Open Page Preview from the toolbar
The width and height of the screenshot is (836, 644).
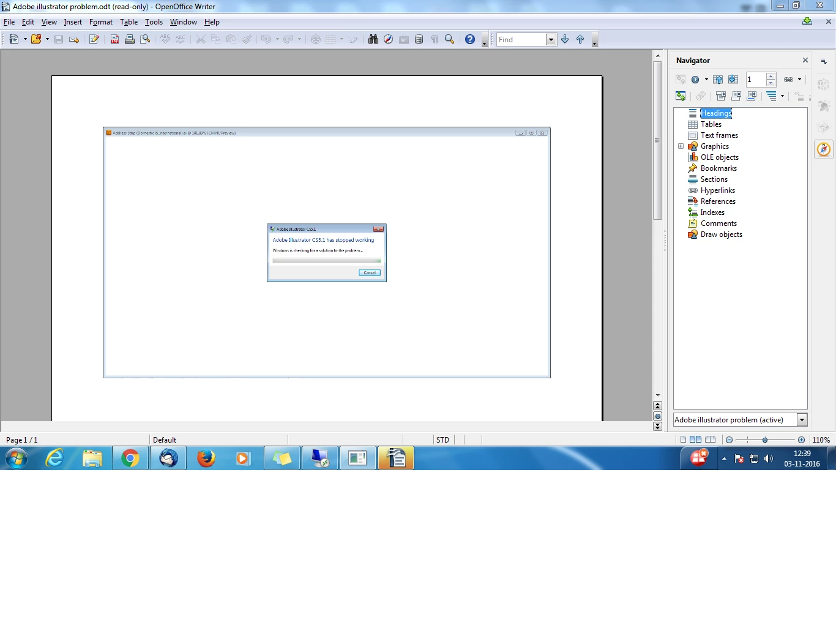click(x=145, y=39)
